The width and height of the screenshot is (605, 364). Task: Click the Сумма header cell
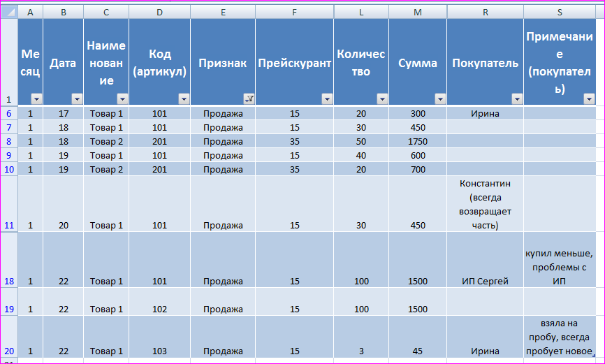click(418, 61)
